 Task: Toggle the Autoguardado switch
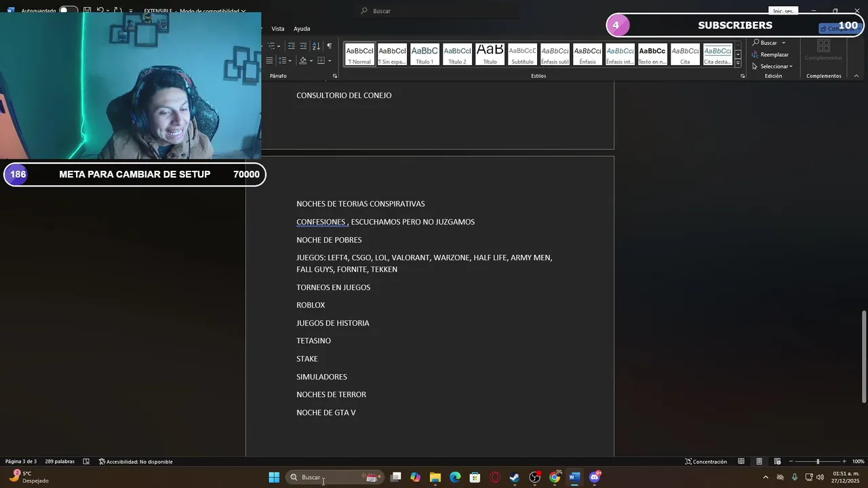click(x=68, y=11)
